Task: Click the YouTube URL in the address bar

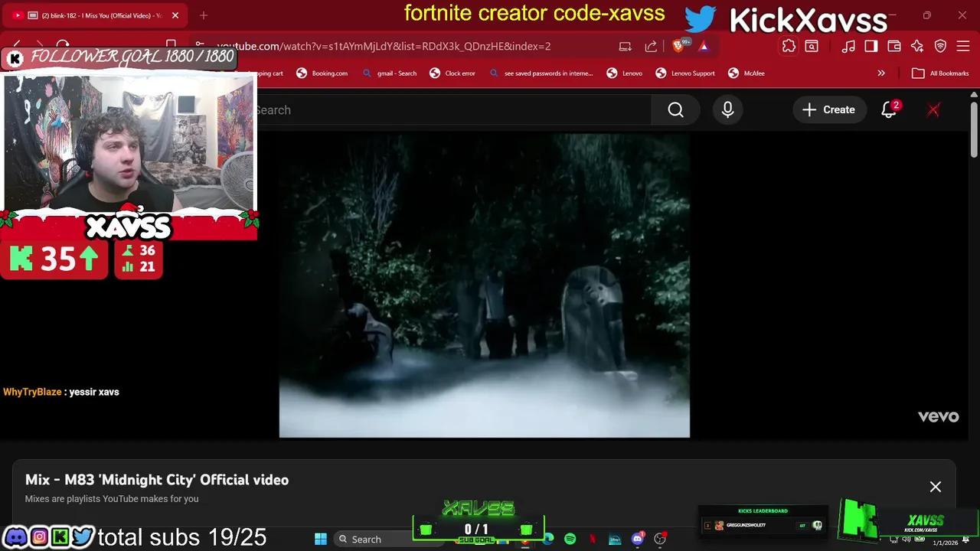Action: 384,47
